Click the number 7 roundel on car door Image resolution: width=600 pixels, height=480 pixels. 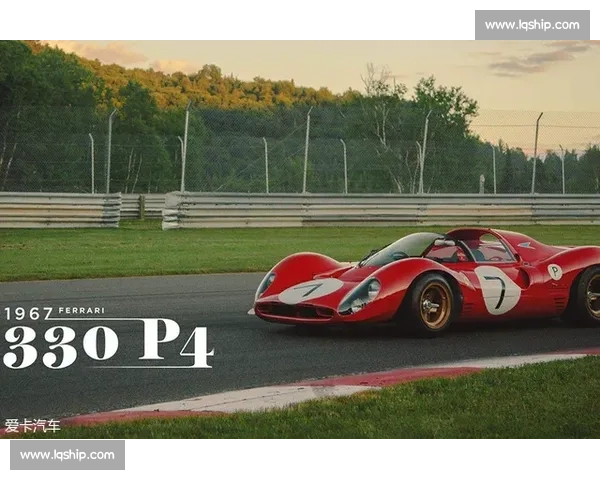pos(498,289)
